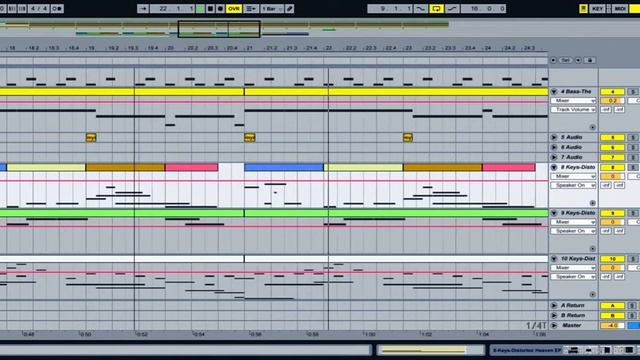Click the A Return activator button
The height and width of the screenshot is (360, 640).
pos(612,305)
